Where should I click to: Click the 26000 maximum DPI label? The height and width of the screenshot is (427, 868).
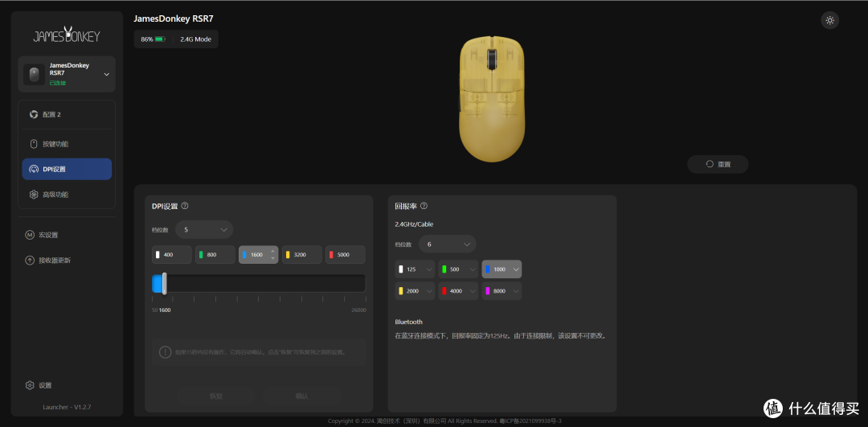click(358, 310)
